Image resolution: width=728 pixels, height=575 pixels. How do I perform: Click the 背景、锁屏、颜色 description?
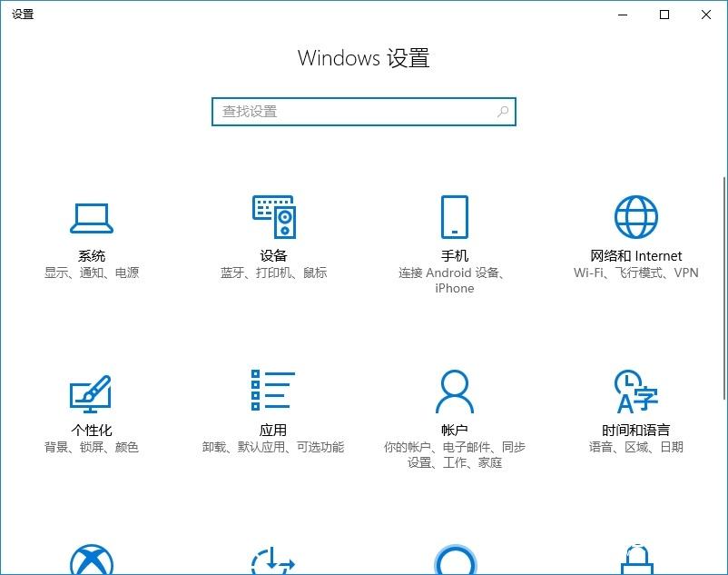click(x=92, y=447)
